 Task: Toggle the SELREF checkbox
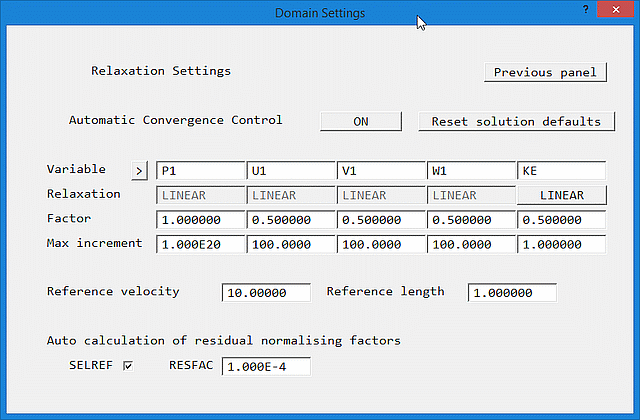pos(127,366)
